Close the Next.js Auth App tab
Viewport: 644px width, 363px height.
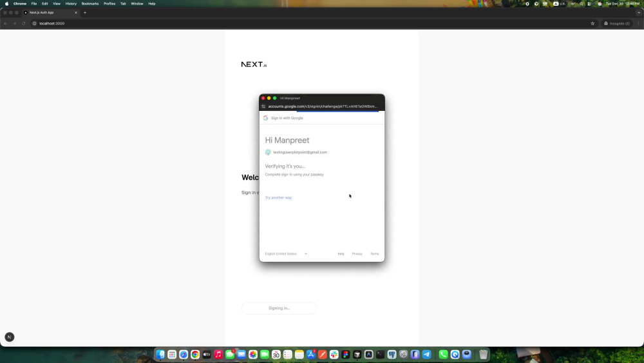click(x=75, y=13)
